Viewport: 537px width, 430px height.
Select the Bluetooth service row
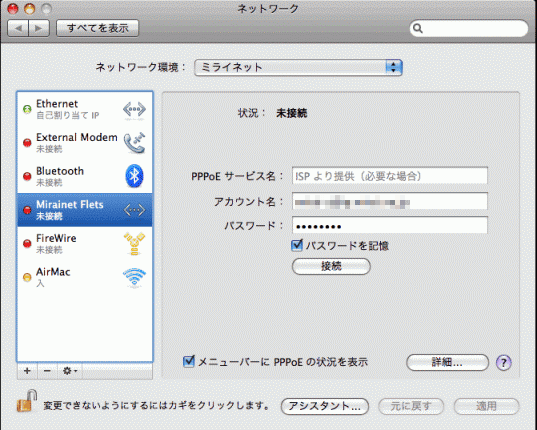[85, 176]
